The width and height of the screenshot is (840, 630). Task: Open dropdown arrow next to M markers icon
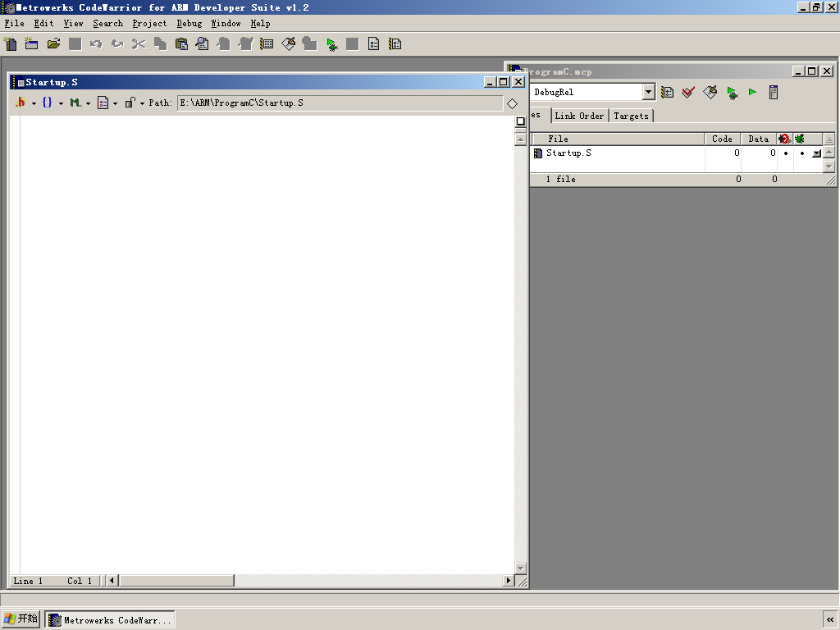[x=89, y=103]
